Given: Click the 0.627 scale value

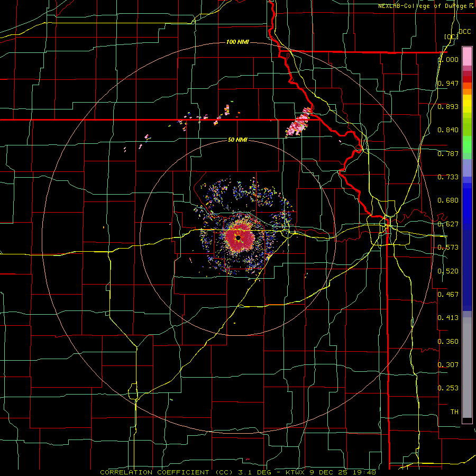Looking at the screenshot, I should tap(448, 224).
